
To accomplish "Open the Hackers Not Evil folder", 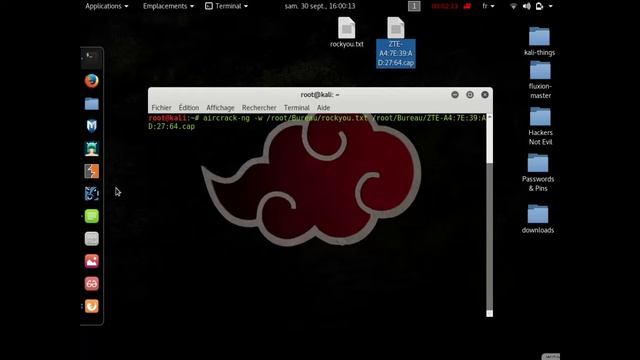I will point(540,126).
